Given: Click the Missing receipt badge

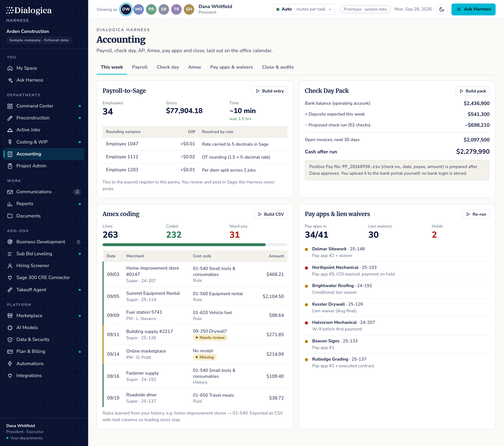Looking at the screenshot, I should (x=205, y=357).
